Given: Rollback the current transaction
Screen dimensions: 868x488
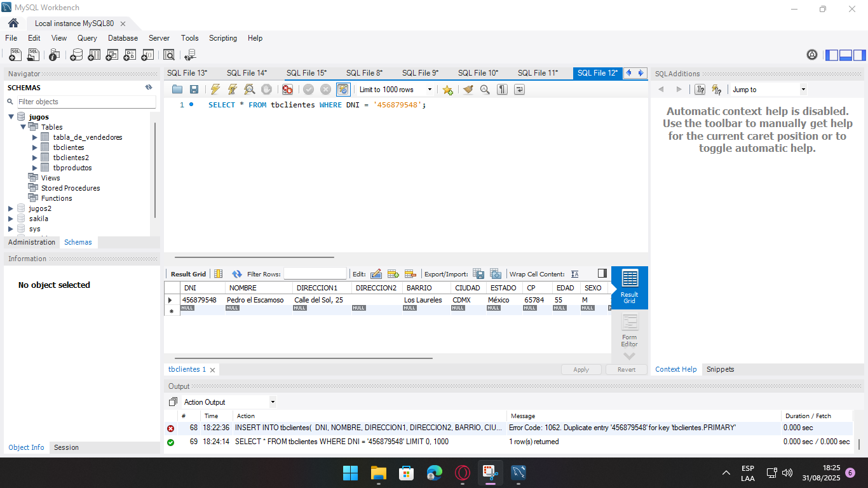Looking at the screenshot, I should 326,90.
